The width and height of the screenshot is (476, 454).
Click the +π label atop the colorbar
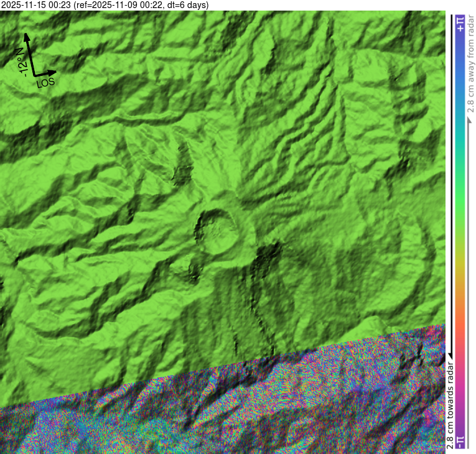(x=460, y=24)
